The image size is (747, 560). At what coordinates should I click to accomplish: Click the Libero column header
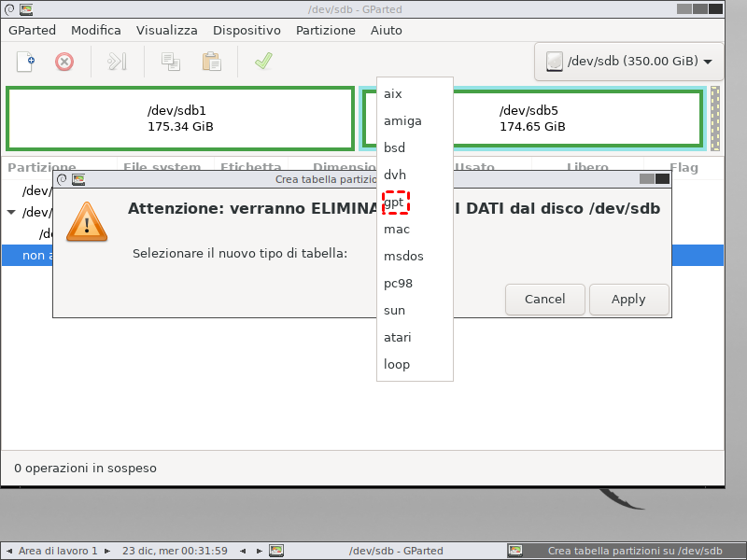tap(587, 167)
